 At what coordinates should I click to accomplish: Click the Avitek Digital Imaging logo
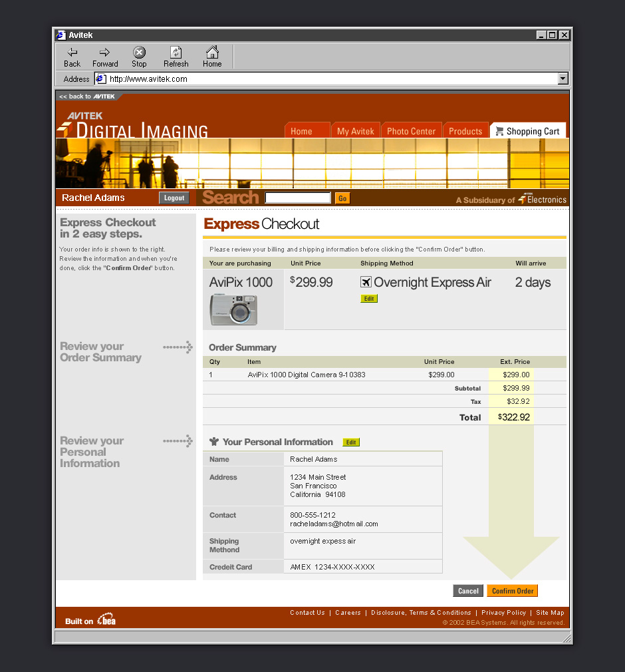133,125
